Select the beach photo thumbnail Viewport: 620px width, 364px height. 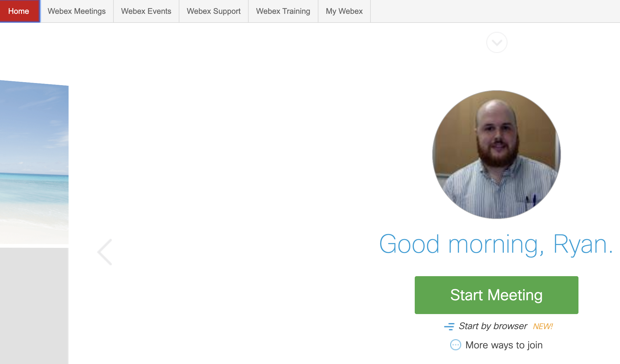34,162
